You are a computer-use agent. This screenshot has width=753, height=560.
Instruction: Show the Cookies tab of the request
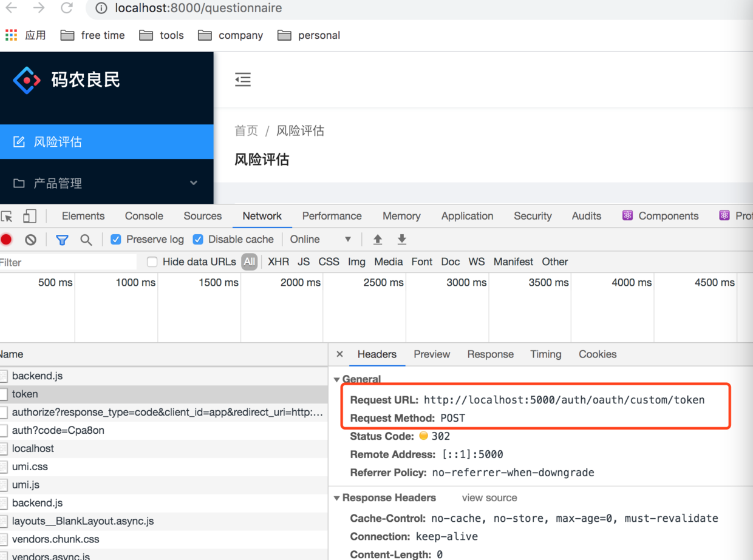coord(598,354)
